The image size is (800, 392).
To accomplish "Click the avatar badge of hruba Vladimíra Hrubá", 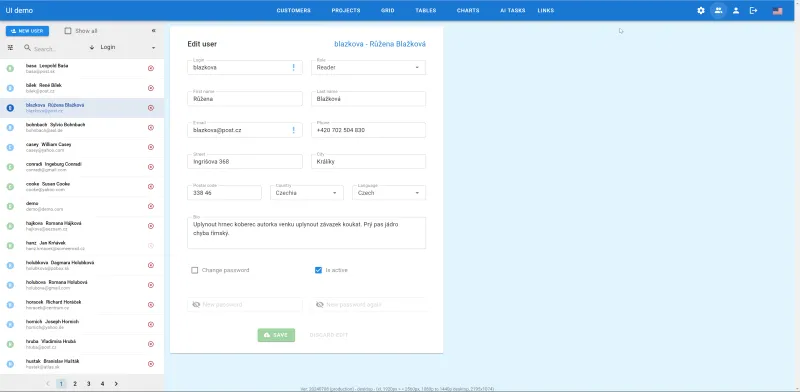I will click(10, 344).
